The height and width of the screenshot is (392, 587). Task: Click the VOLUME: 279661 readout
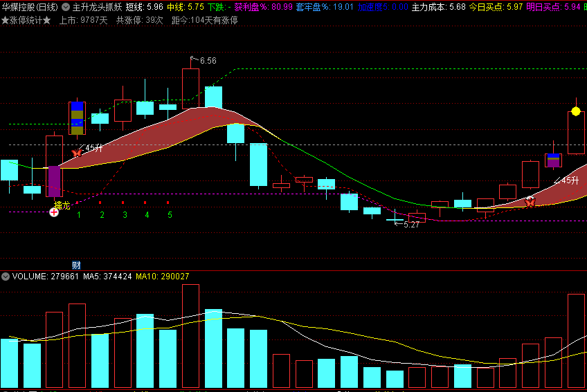[x=46, y=277]
